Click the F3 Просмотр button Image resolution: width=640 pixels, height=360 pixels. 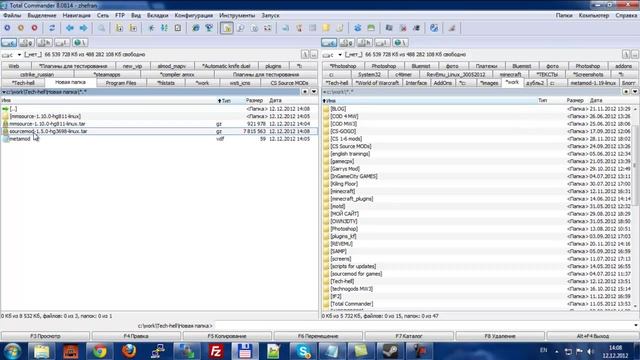(x=45, y=336)
